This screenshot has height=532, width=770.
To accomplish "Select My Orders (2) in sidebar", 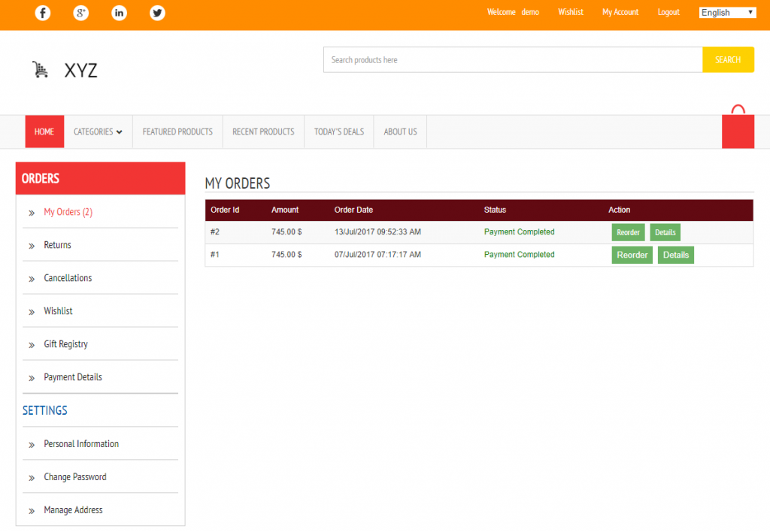I will (68, 212).
